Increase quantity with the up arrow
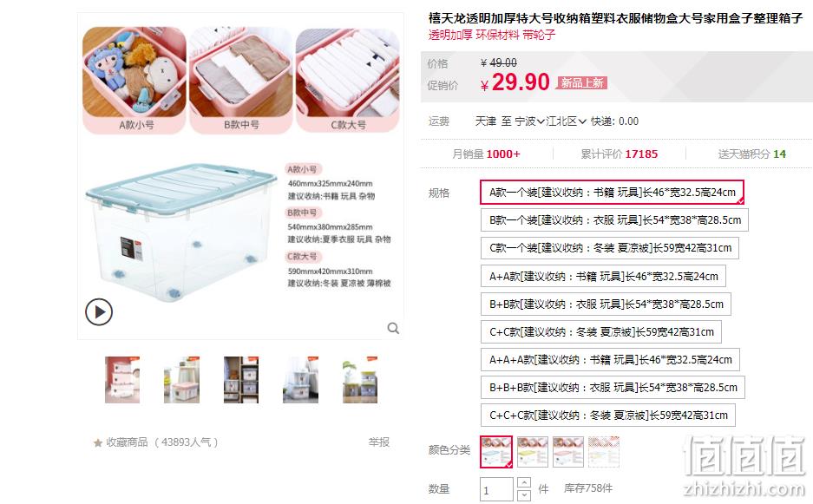 pos(524,483)
